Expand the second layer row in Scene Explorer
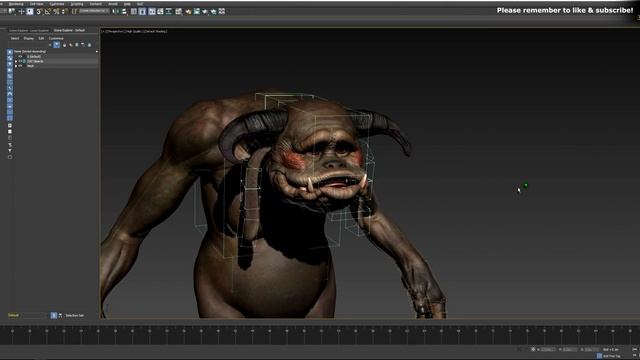 coord(16,61)
